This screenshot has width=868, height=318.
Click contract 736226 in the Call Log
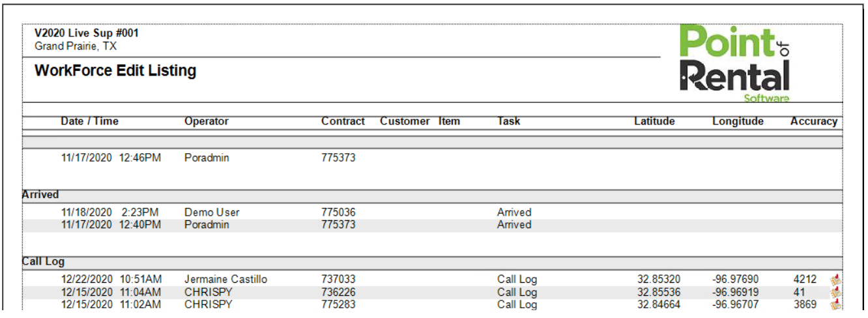pyautogui.click(x=338, y=292)
